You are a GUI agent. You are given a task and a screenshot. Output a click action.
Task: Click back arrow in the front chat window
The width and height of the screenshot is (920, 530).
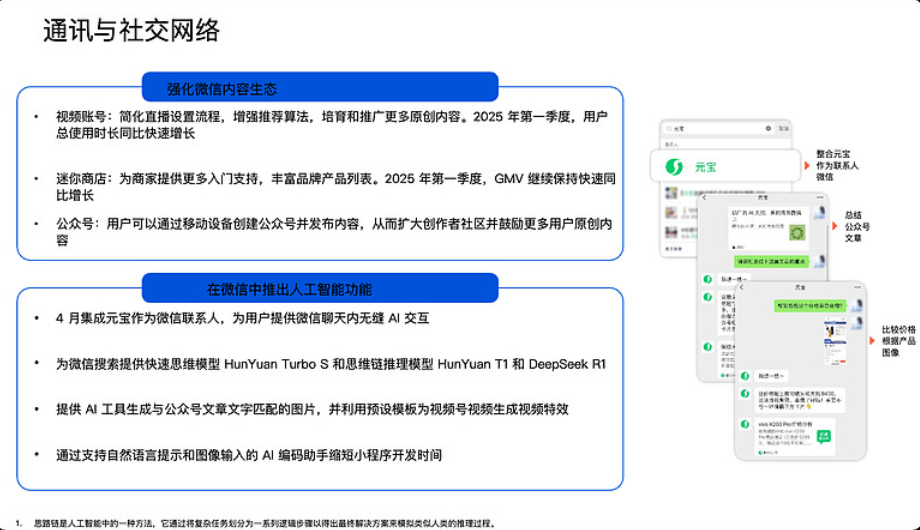(x=742, y=287)
